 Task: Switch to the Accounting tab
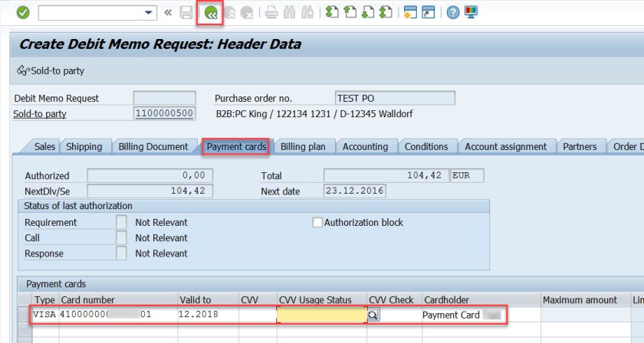[x=366, y=146]
